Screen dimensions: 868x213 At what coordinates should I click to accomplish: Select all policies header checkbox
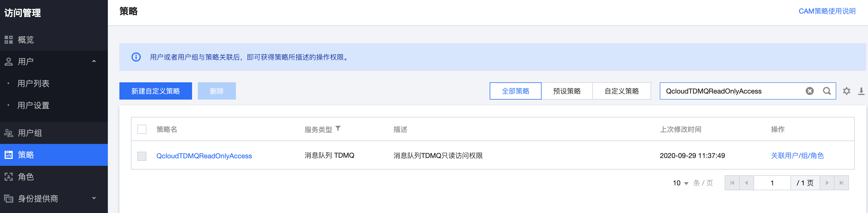point(142,129)
